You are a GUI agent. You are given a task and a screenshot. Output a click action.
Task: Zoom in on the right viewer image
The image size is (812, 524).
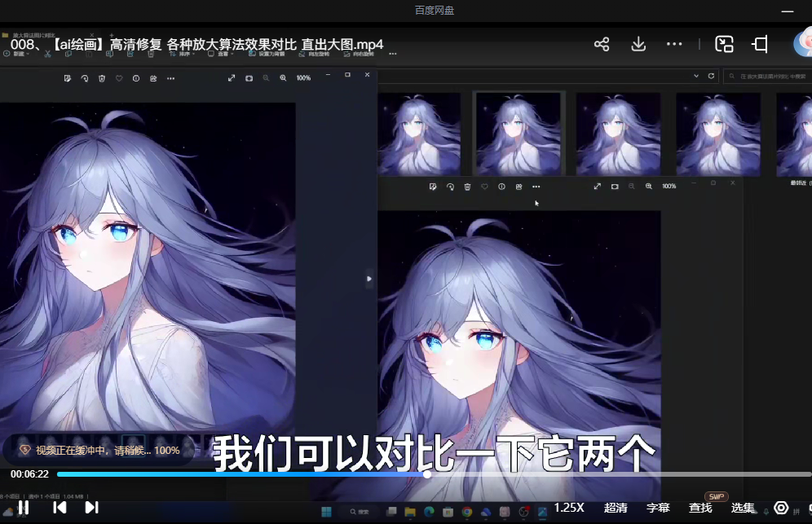pos(649,186)
